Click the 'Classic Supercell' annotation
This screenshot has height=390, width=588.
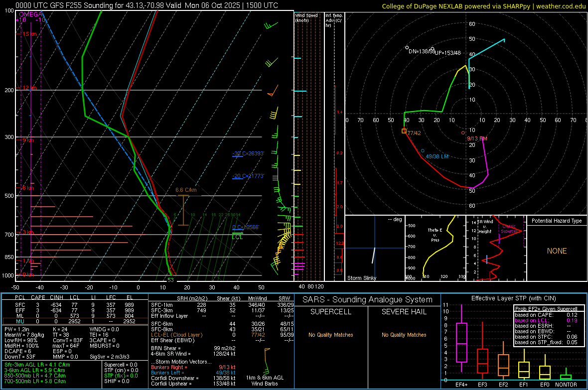(x=509, y=229)
